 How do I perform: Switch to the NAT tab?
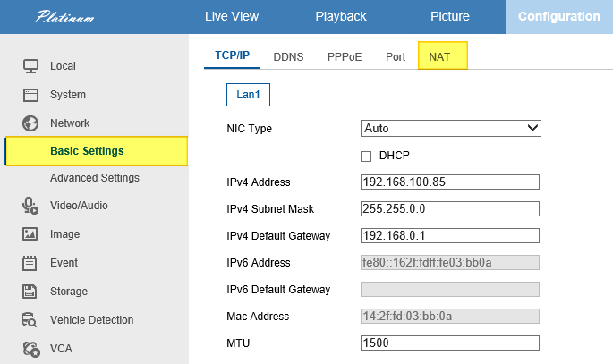439,56
